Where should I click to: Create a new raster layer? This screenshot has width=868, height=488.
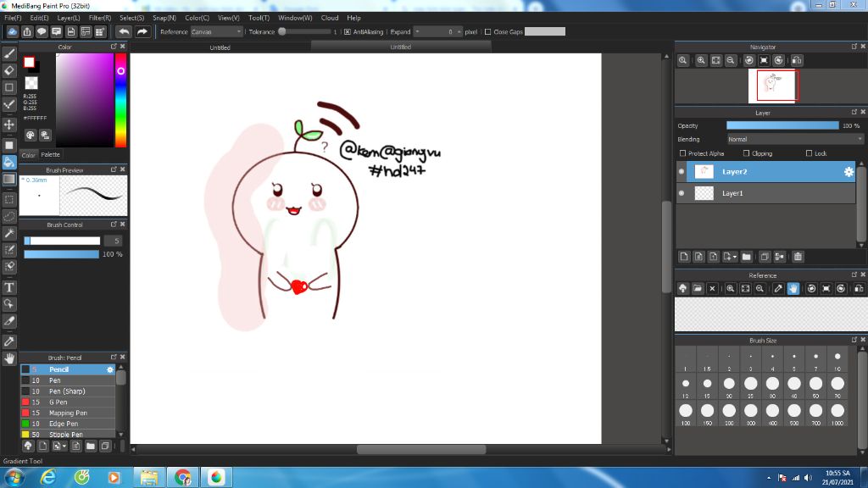pyautogui.click(x=684, y=257)
